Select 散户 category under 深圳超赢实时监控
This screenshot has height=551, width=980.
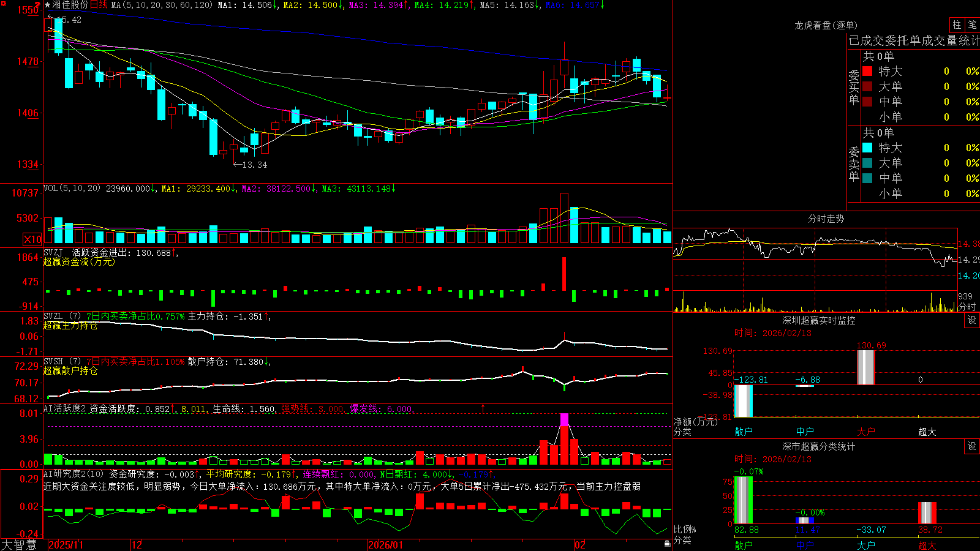[744, 432]
